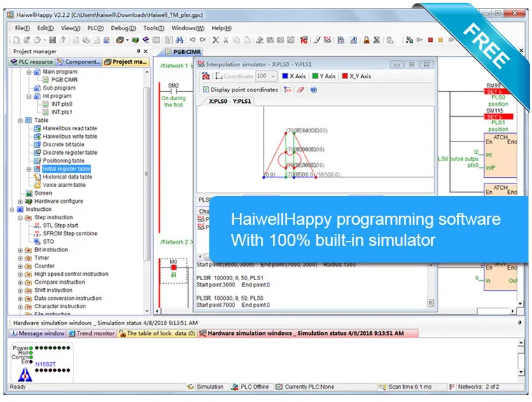
Task: Open the PLC menu
Action: (95, 28)
